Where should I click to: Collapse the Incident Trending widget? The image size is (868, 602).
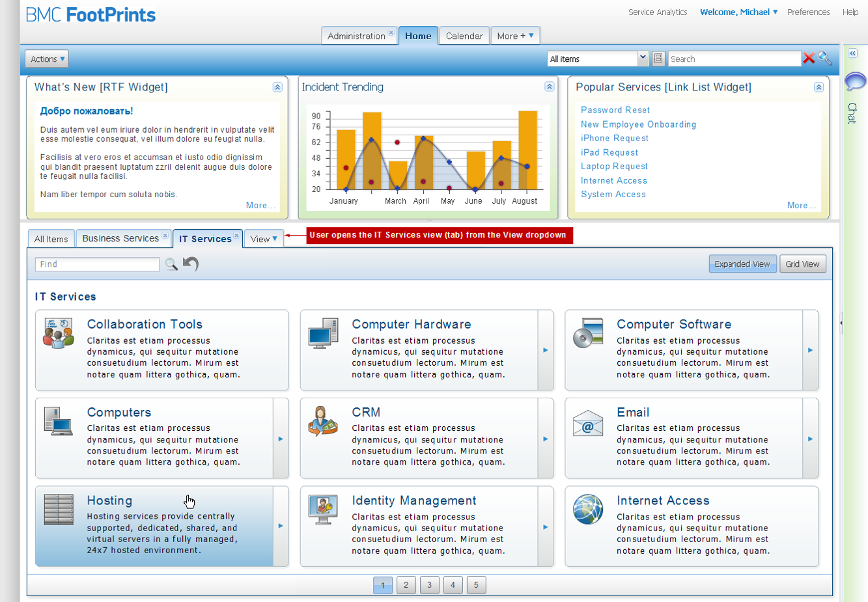pyautogui.click(x=550, y=87)
